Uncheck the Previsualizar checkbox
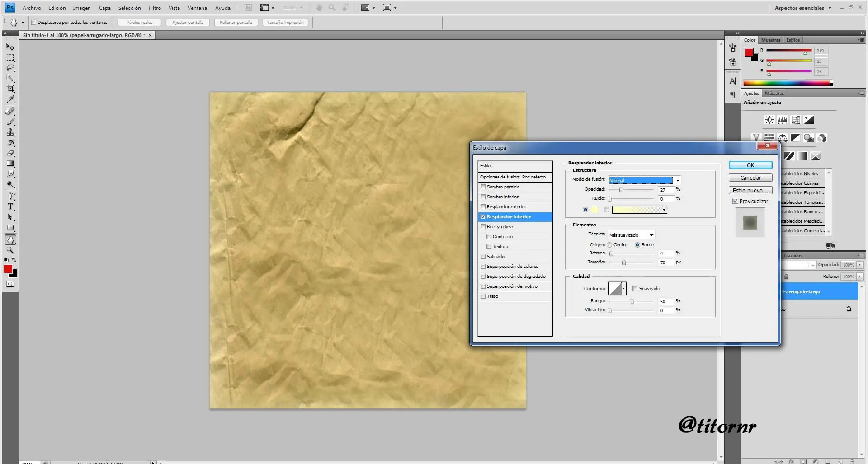The height and width of the screenshot is (464, 868). 736,201
